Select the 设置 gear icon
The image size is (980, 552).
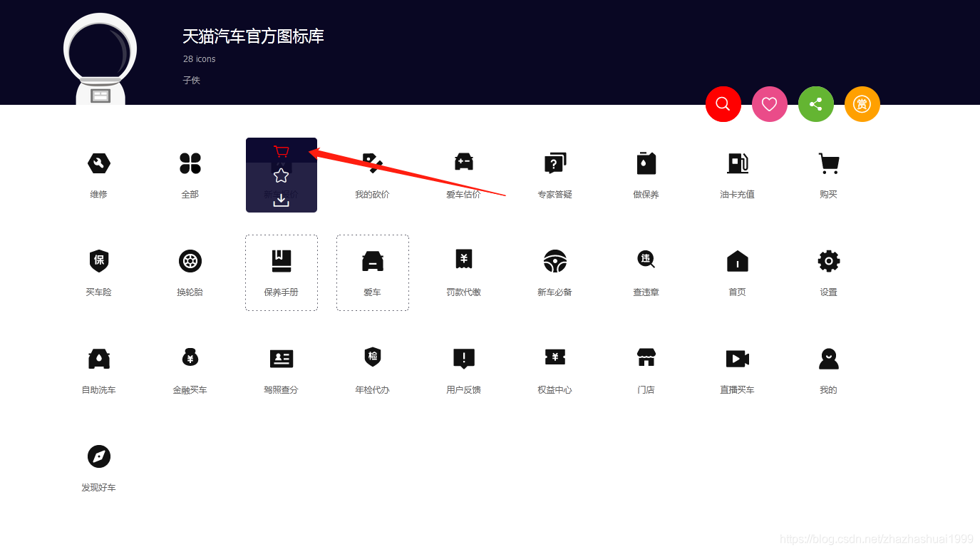829,261
